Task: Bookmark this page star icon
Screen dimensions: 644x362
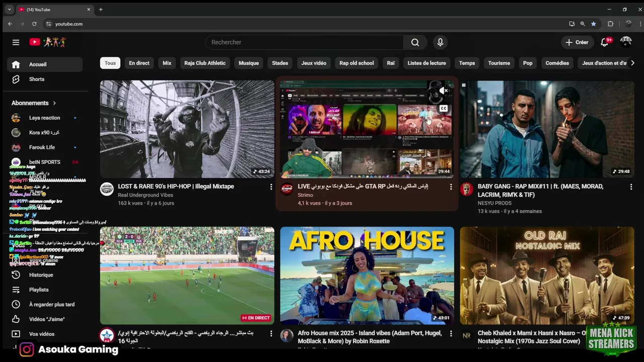Action: tap(594, 24)
